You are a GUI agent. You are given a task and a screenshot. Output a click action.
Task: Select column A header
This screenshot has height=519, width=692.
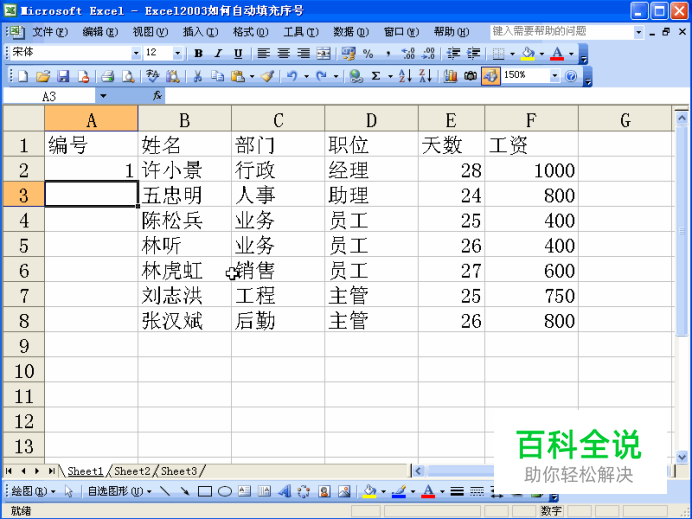tap(91, 119)
